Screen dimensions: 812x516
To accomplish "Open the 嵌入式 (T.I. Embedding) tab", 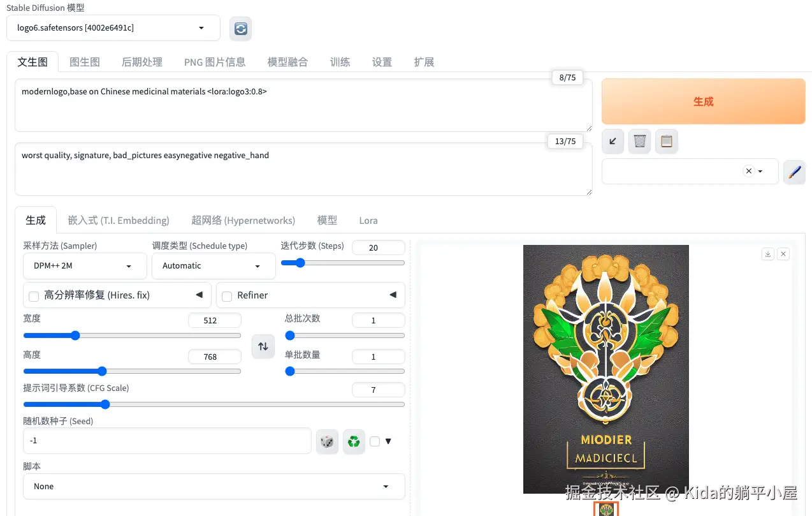I will point(119,220).
